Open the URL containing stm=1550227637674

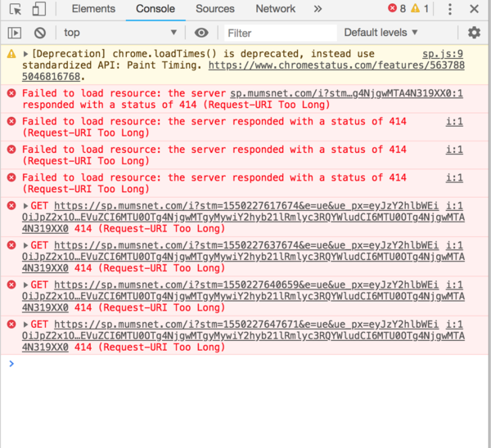243,257
